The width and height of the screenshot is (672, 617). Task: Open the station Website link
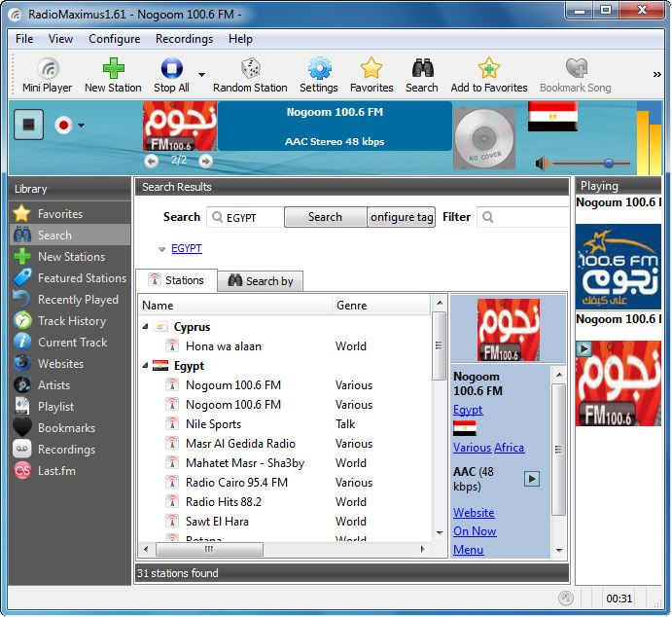tap(474, 512)
